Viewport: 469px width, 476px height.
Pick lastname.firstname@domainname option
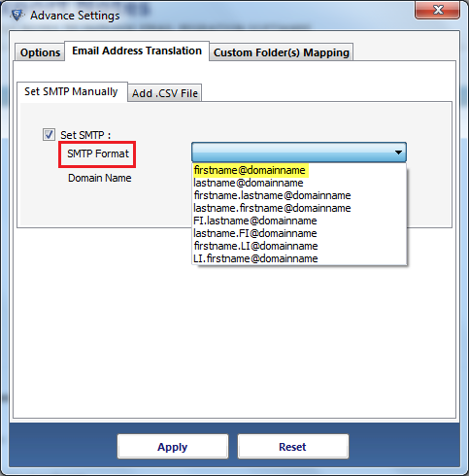(299, 208)
